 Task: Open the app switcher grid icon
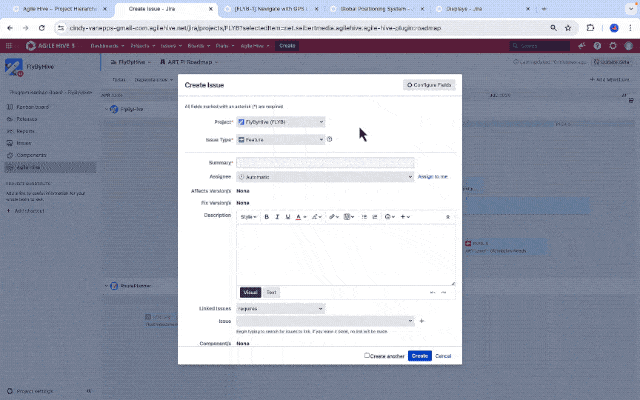(9, 46)
